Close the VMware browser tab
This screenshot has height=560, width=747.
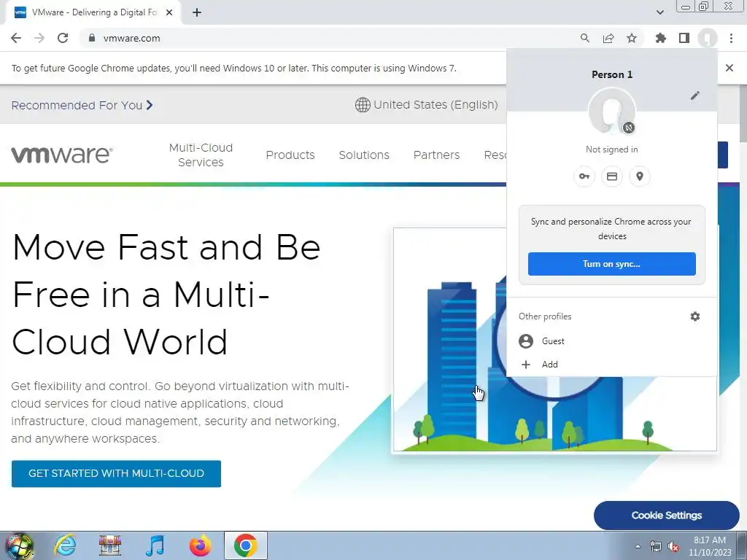pyautogui.click(x=169, y=12)
